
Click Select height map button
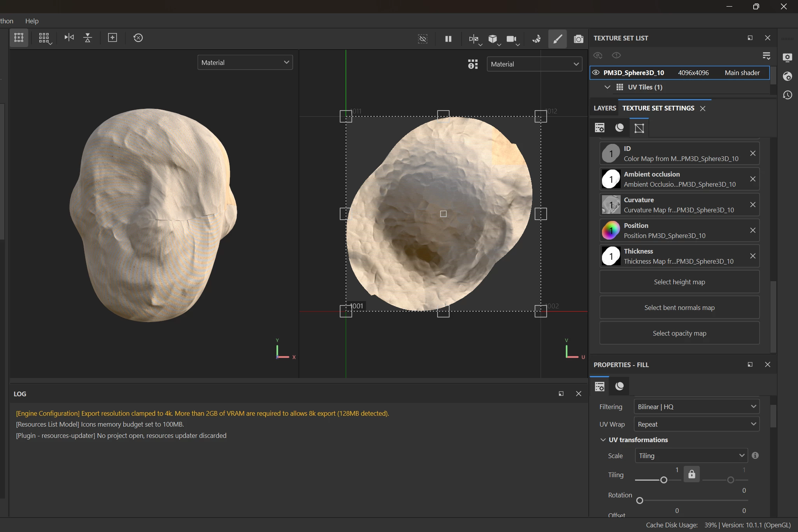point(679,282)
